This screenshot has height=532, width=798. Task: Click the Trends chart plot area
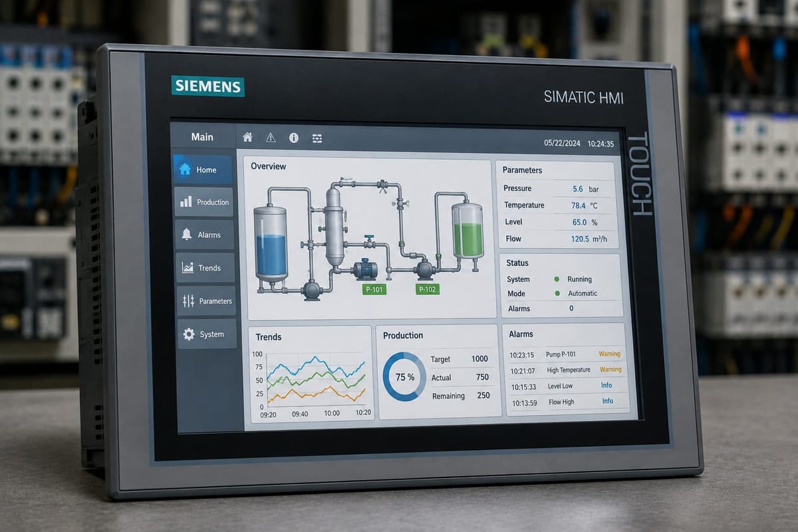click(316, 380)
